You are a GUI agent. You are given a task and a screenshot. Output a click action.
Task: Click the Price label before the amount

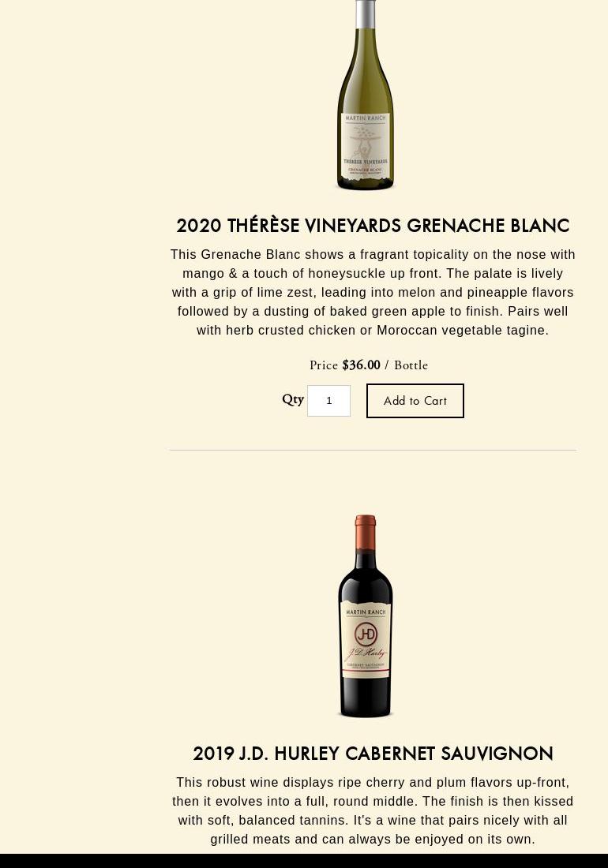[324, 365]
